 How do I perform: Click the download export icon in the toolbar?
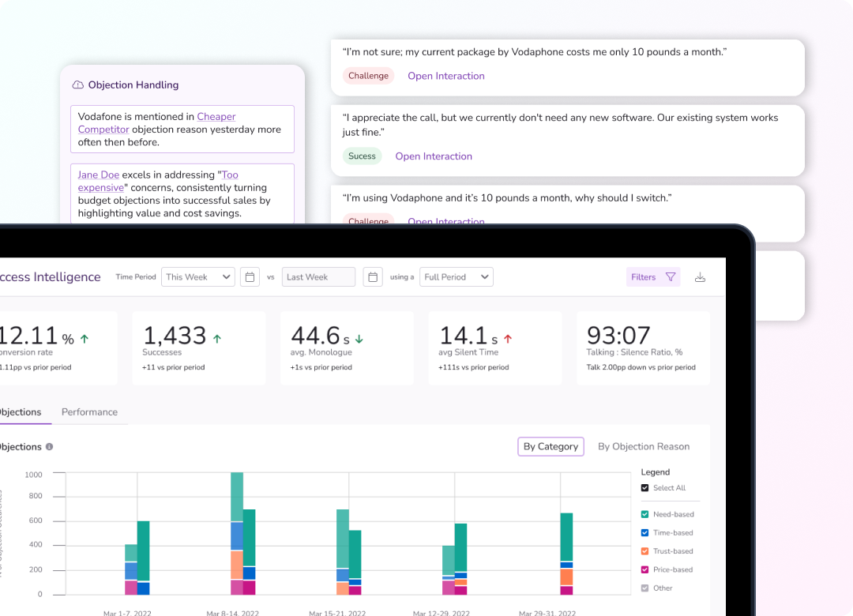pos(700,276)
